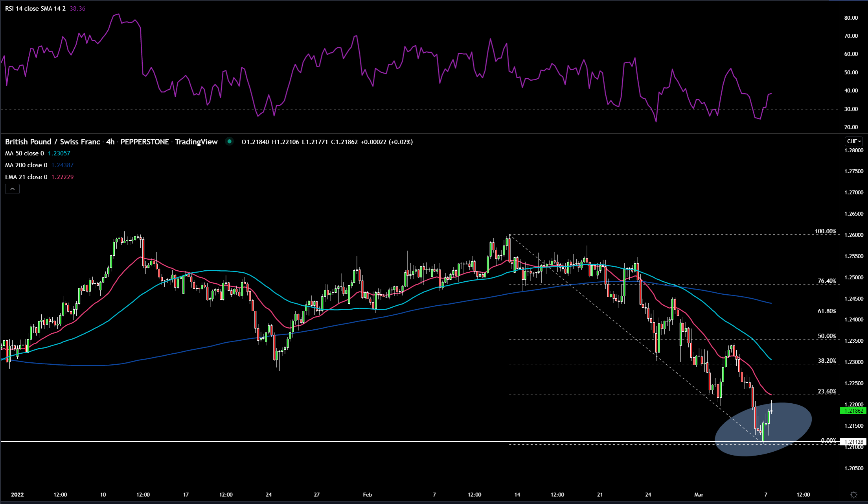Viewport: 868px width, 504px height.
Task: Select the 100.00% Fibonacci level label
Action: [826, 231]
